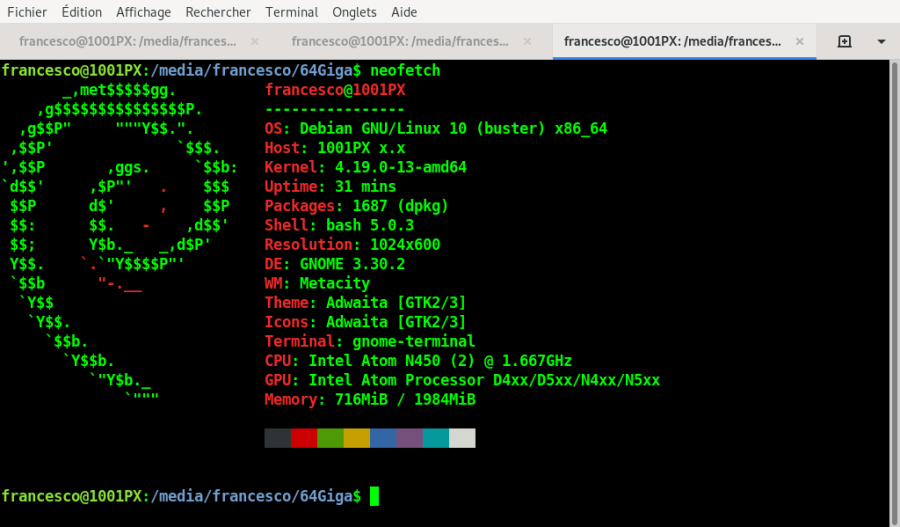Click the terminal's vertical scrollbar
The image size is (900, 527).
894,290
